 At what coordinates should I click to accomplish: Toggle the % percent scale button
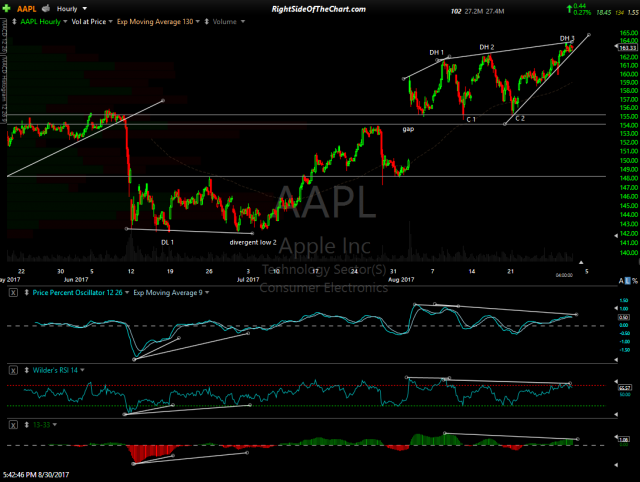point(635,281)
